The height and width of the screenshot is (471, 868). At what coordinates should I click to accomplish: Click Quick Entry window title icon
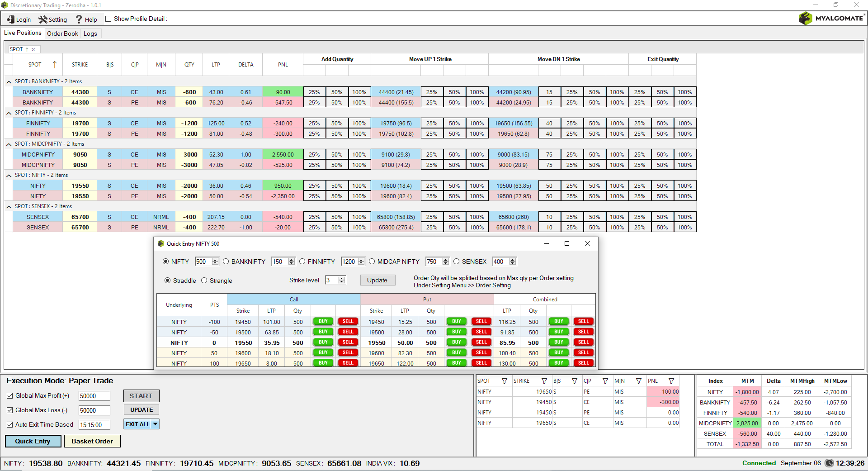(x=160, y=243)
